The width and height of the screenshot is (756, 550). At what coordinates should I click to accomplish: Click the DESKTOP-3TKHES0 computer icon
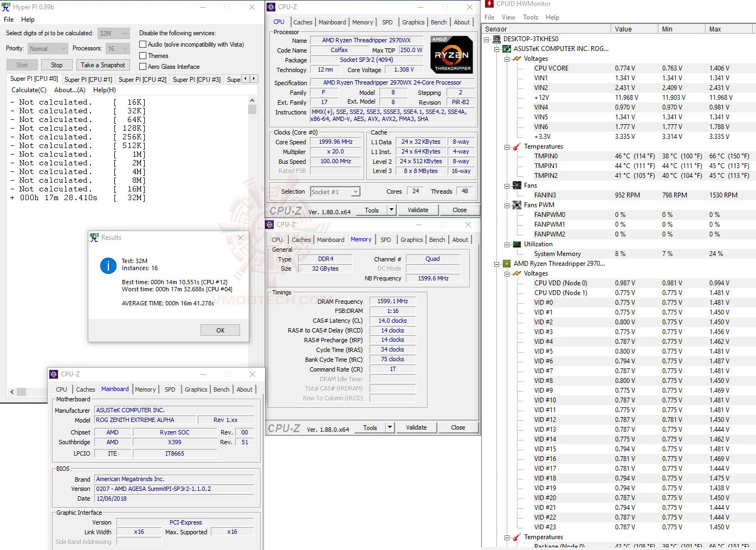coord(496,39)
